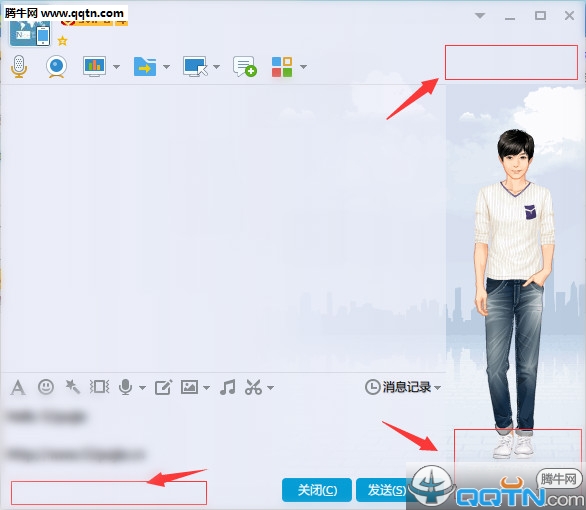Open the font settings A icon
This screenshot has height=510, width=586.
[x=18, y=387]
